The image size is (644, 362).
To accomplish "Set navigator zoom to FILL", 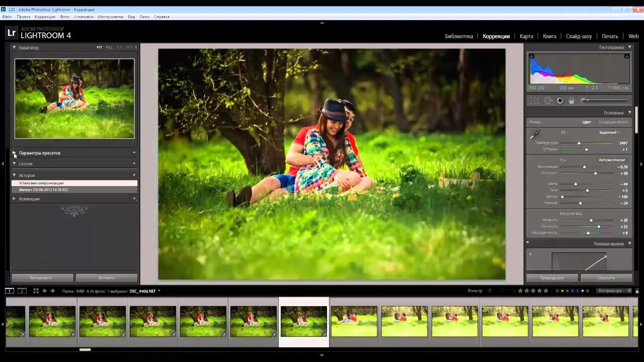I will coord(109,47).
